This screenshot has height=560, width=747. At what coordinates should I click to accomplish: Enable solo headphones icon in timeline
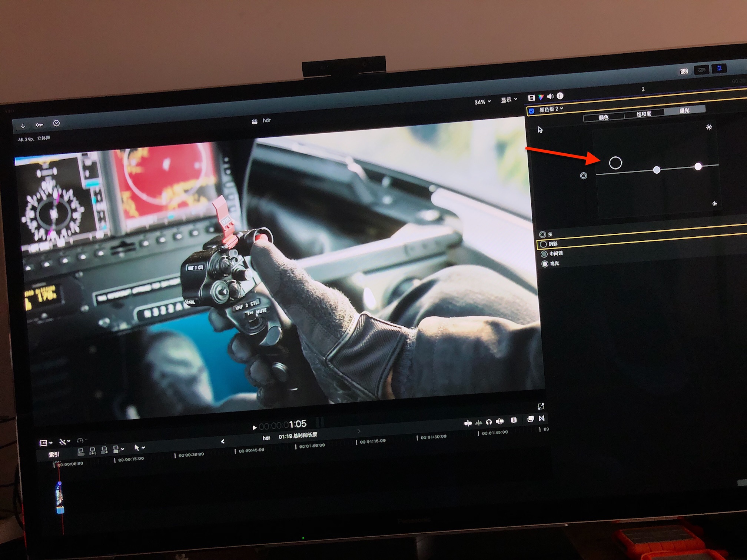coord(489,422)
